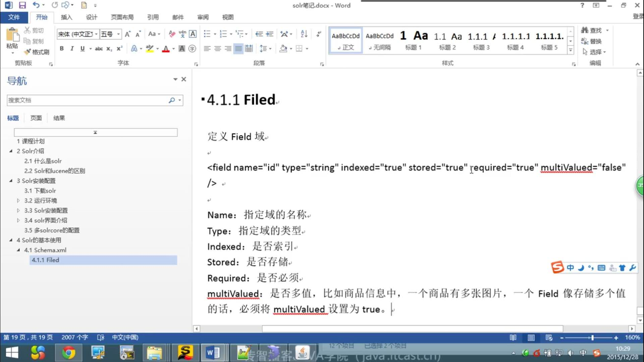This screenshot has width=644, height=362.
Task: Click Show paragraph marks icon
Action: 319,34
